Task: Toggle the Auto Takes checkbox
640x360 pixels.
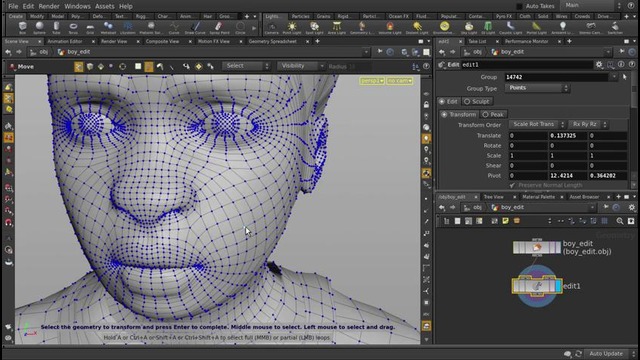Action: point(519,6)
